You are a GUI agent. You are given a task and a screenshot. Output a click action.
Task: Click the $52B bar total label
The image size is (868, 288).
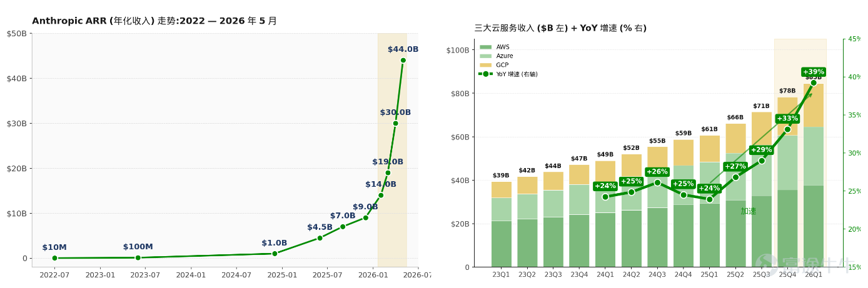click(631, 148)
